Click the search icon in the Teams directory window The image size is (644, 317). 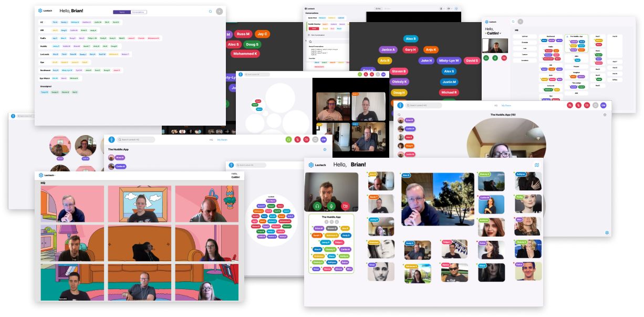pyautogui.click(x=210, y=11)
